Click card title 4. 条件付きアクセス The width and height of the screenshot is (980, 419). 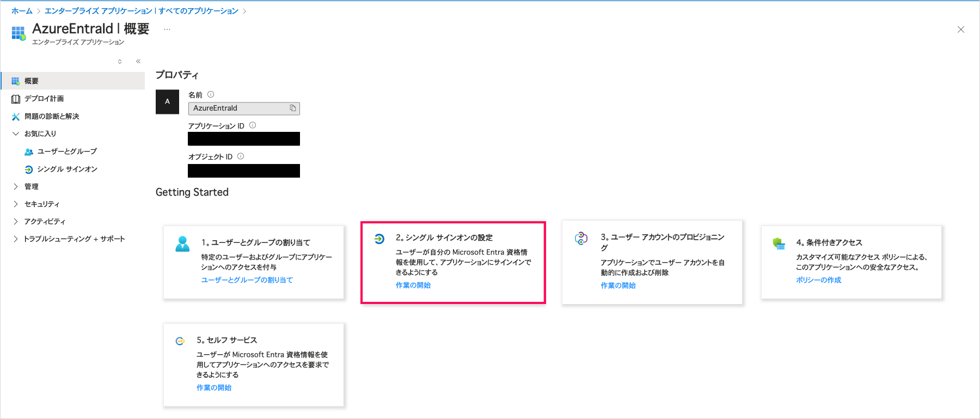tap(829, 242)
